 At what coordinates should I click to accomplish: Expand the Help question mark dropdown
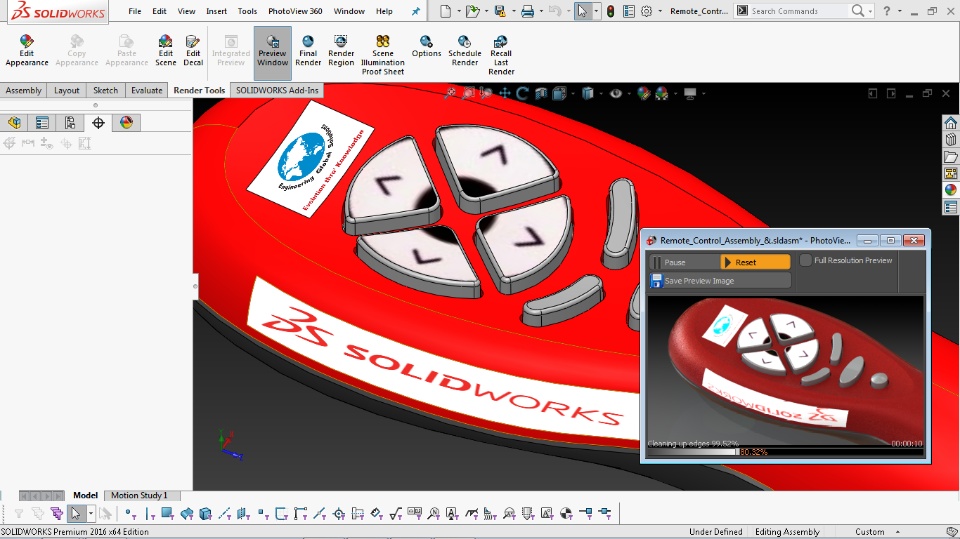[x=899, y=11]
